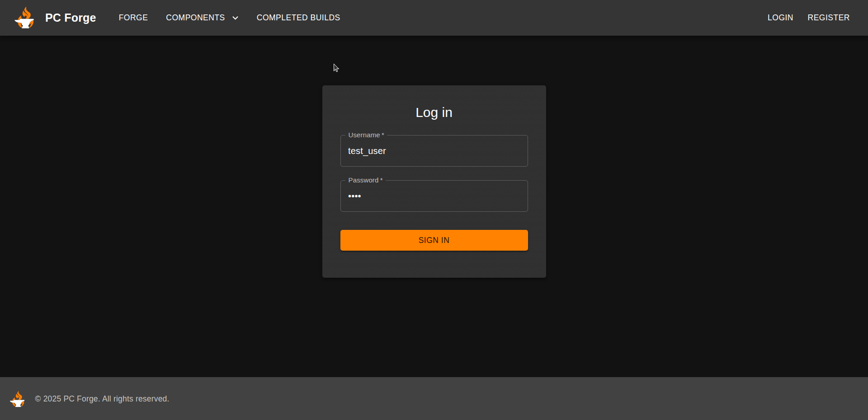Expand the chevron arrow beside COMPONENTS
This screenshot has width=868, height=420.
[x=235, y=18]
